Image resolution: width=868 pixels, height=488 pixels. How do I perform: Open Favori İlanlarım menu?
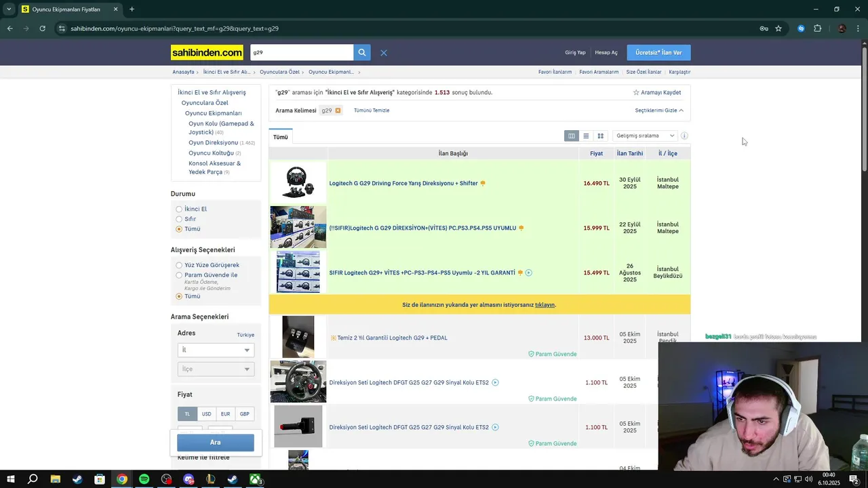[555, 72]
